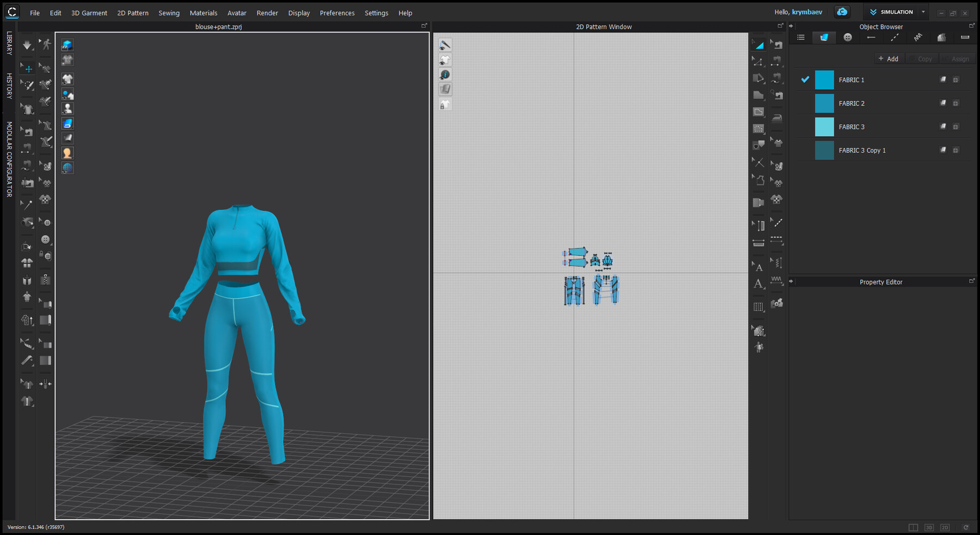The image size is (980, 535).
Task: Select the Edit Text A tool in 2D toolbar
Action: click(x=759, y=267)
